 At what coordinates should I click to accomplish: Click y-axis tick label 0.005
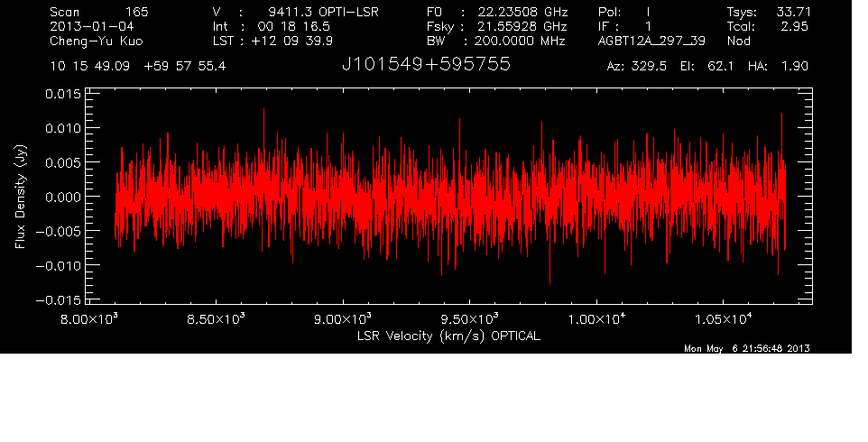(62, 162)
